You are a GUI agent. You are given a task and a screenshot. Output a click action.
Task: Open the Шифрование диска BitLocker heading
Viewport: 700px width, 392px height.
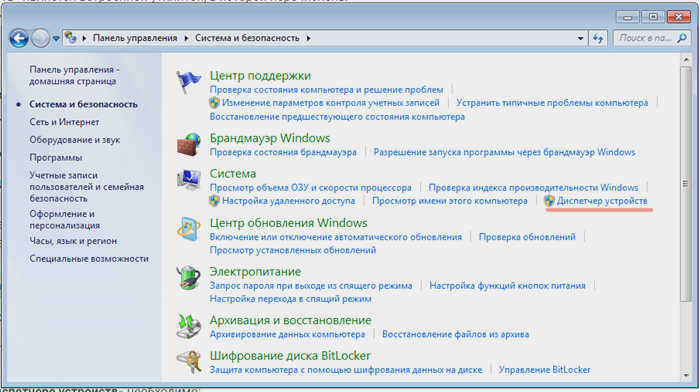tap(290, 356)
